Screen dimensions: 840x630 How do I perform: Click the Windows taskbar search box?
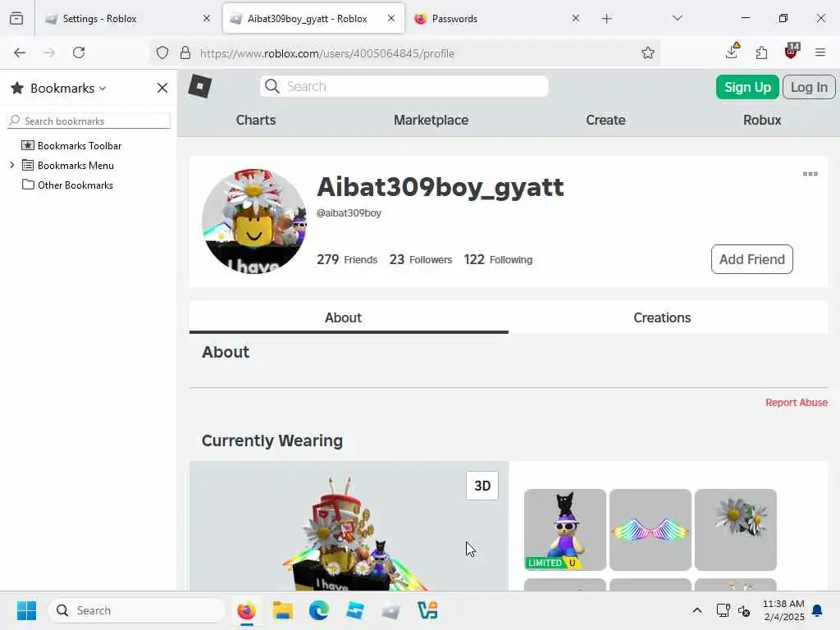click(x=137, y=610)
